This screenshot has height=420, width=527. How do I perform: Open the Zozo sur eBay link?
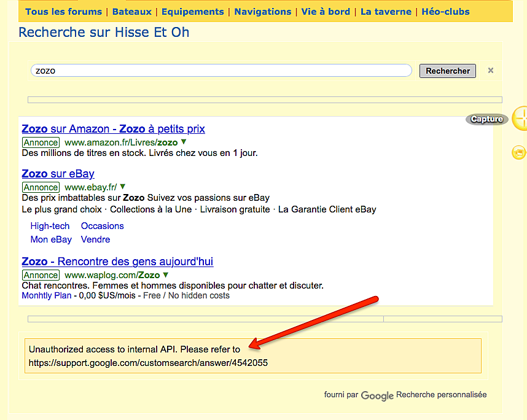(x=58, y=174)
